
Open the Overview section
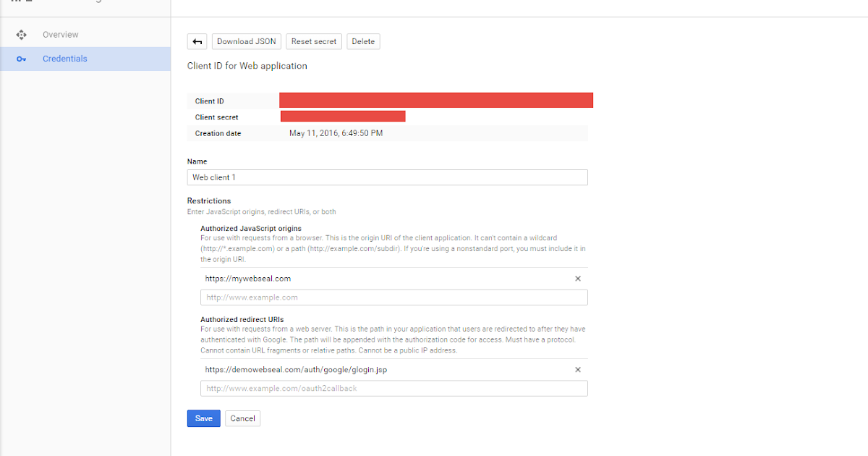click(x=60, y=34)
